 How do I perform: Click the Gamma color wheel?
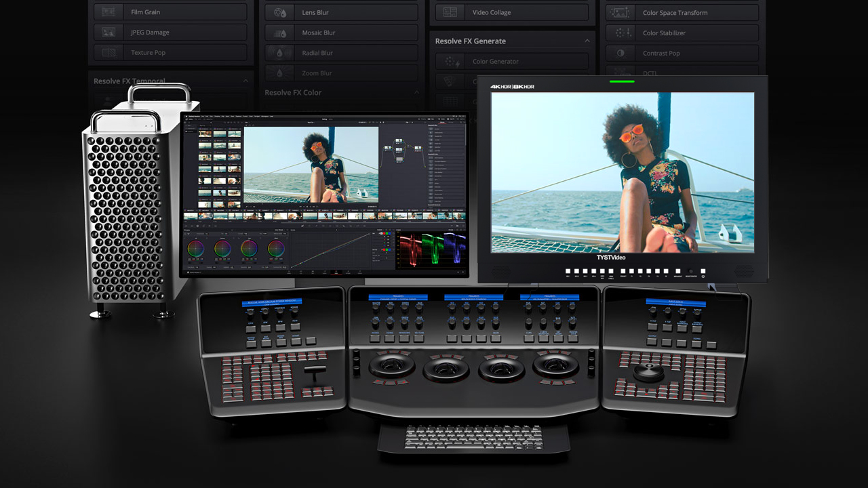pyautogui.click(x=222, y=249)
